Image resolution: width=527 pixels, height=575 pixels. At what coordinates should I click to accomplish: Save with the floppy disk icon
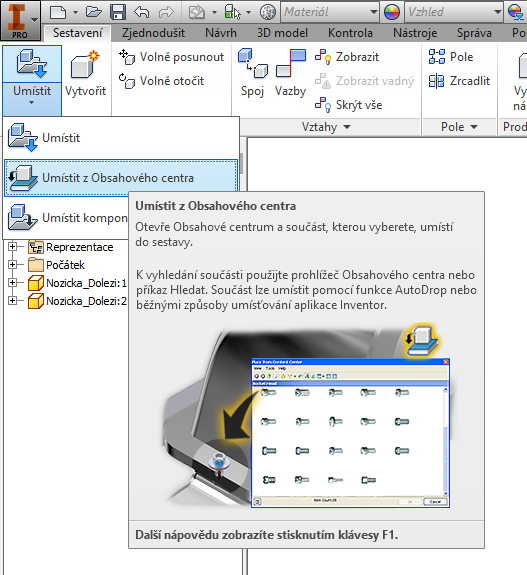pos(118,12)
